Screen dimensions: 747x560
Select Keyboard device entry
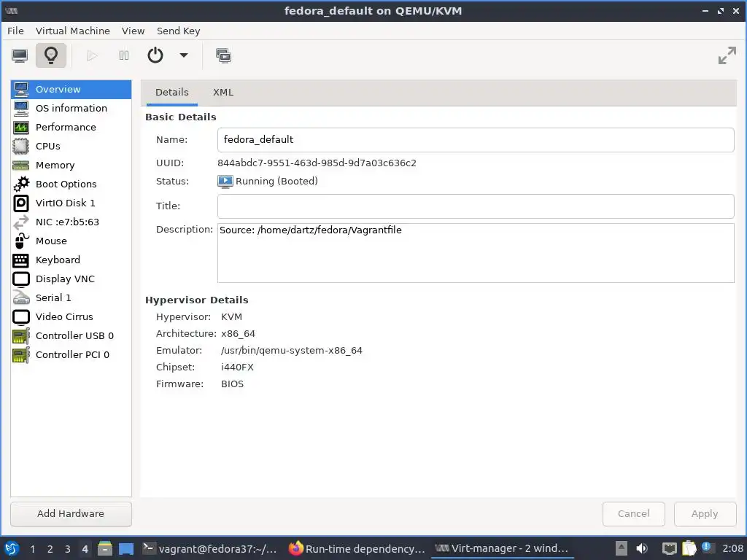coord(71,260)
